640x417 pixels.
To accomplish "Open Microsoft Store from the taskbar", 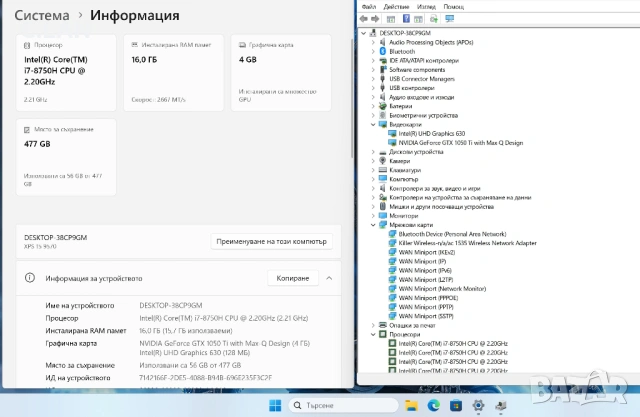I will click(456, 405).
